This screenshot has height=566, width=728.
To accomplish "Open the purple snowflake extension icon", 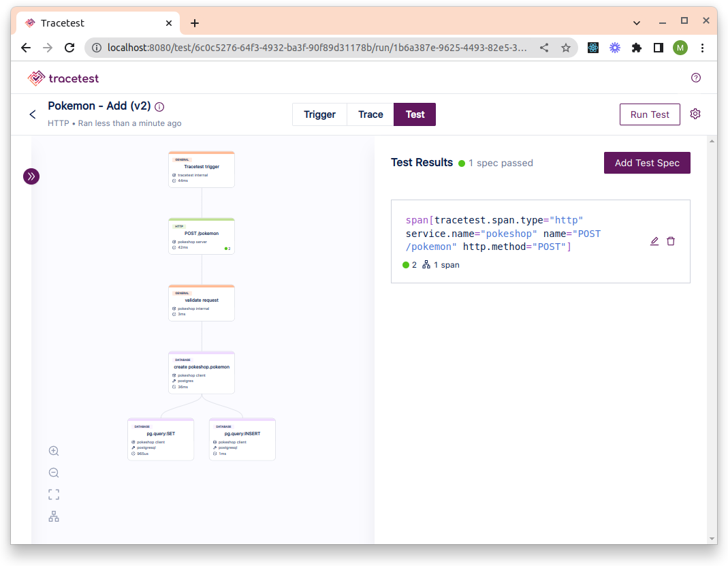I will tap(615, 48).
